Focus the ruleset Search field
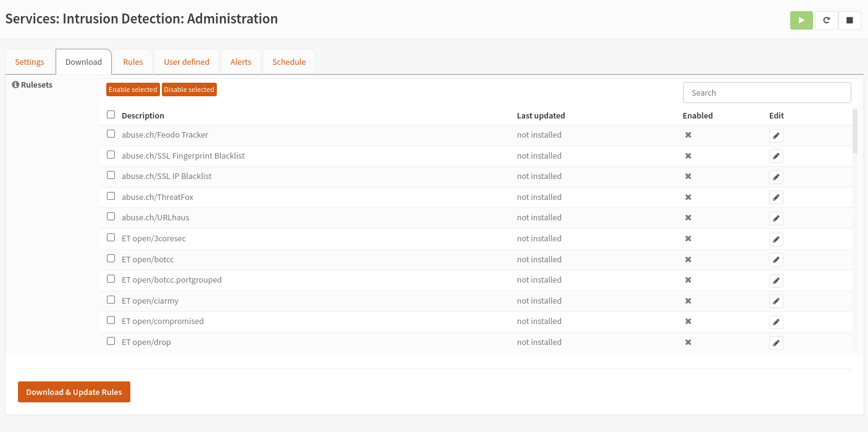 tap(767, 93)
